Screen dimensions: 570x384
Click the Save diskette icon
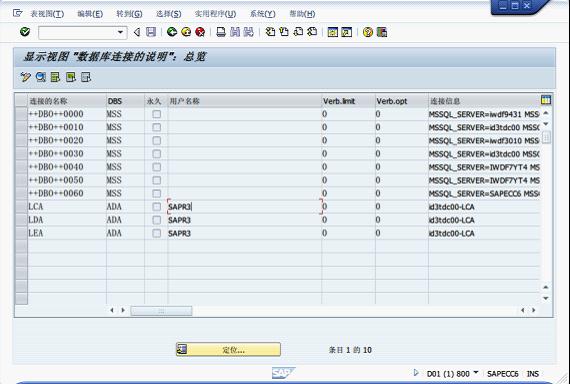point(151,32)
